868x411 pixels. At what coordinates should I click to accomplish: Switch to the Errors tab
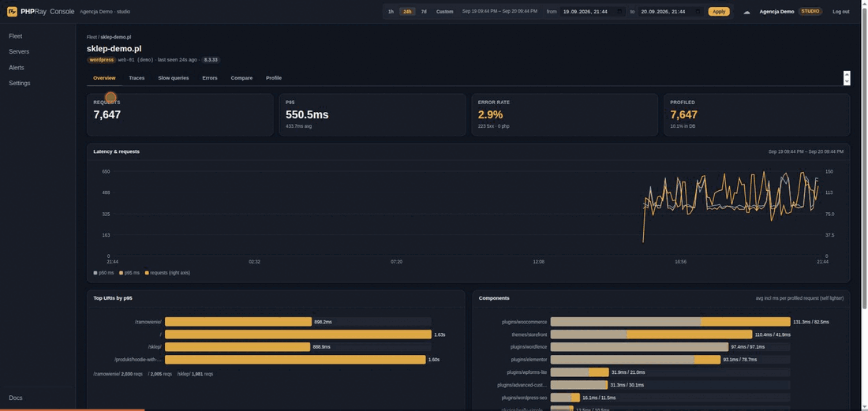point(210,78)
